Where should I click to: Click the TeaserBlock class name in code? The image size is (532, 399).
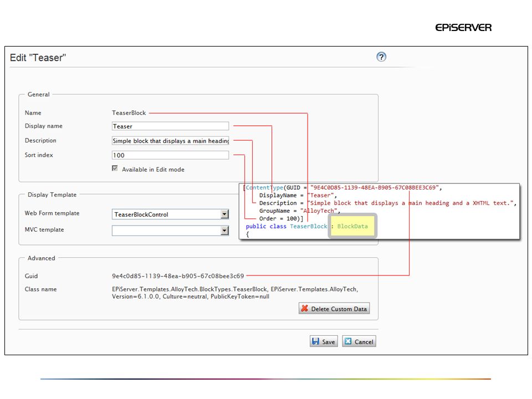point(309,226)
